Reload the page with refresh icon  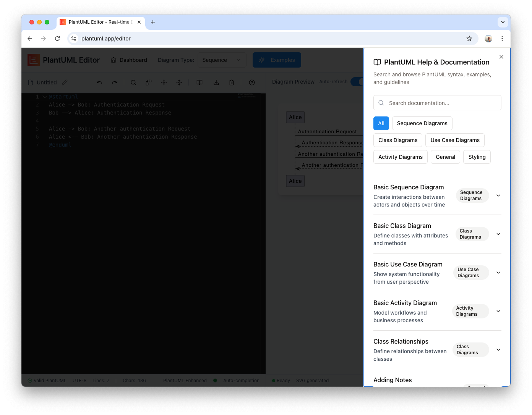coord(57,39)
